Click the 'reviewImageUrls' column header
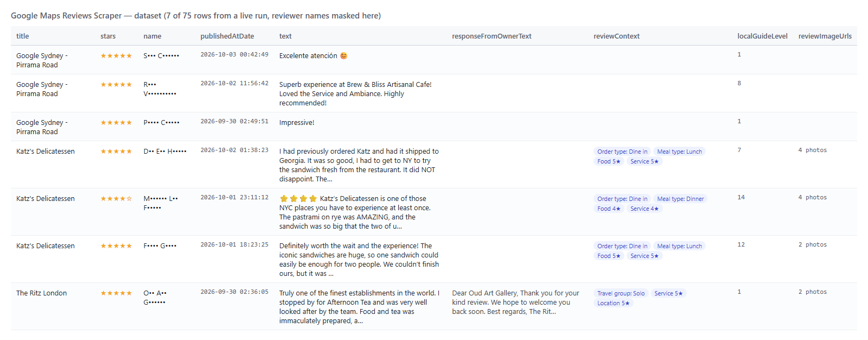868x340 pixels. 825,36
